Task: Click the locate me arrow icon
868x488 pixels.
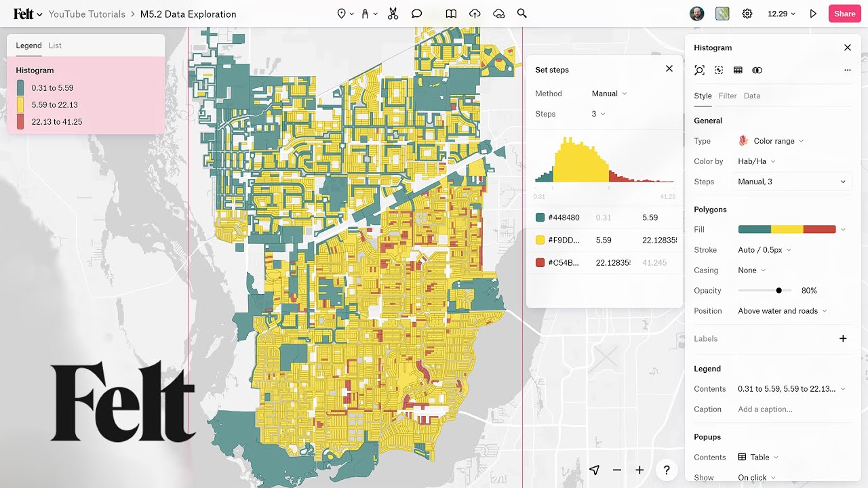Action: pyautogui.click(x=595, y=470)
